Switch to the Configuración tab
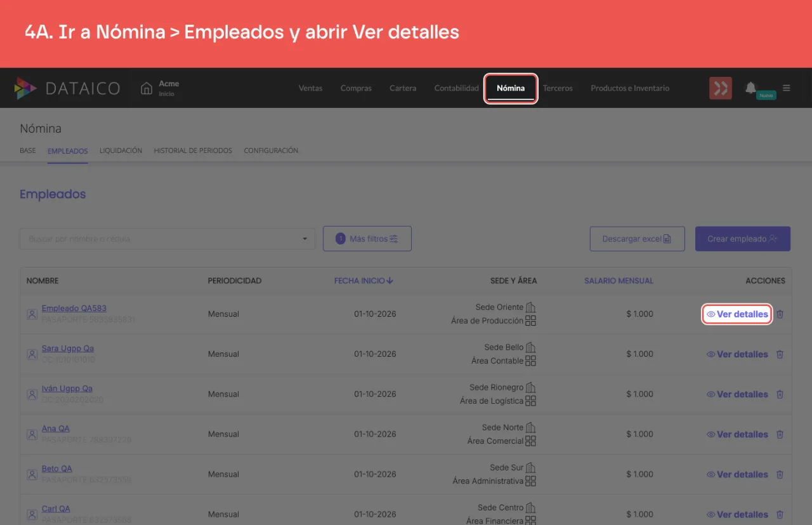This screenshot has height=525, width=812. tap(271, 151)
